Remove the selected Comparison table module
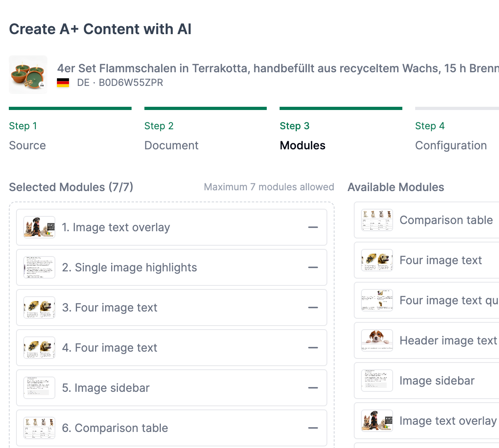The height and width of the screenshot is (448, 499). (x=313, y=428)
